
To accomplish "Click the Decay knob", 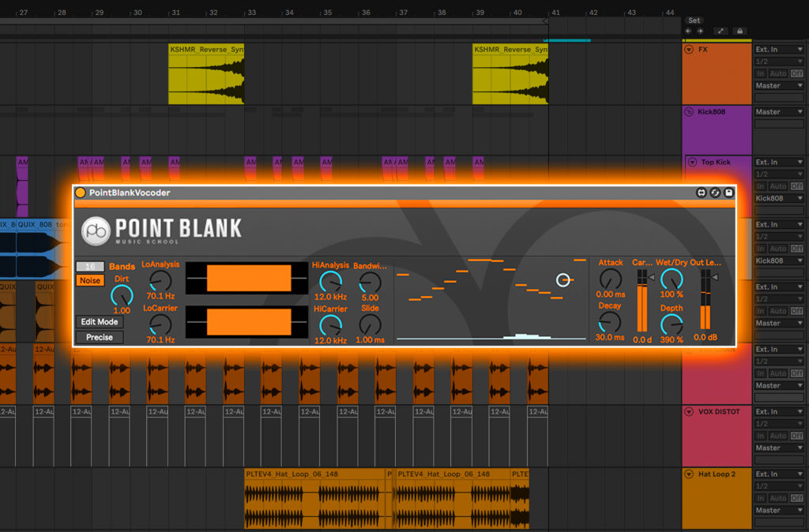I will (x=610, y=322).
